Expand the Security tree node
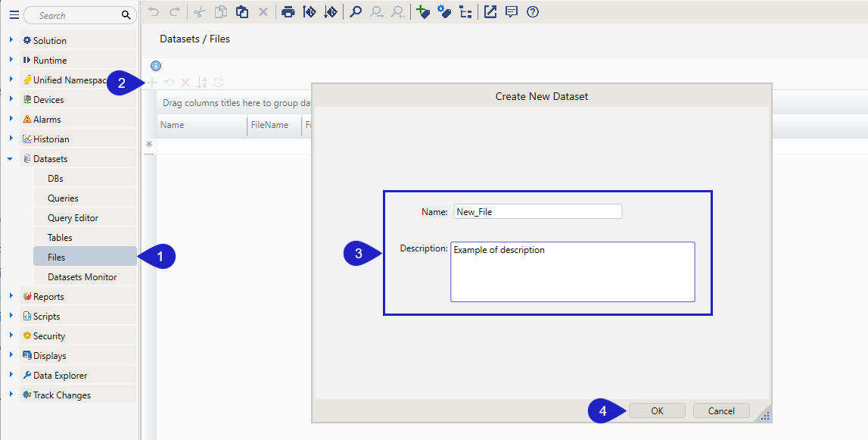 [11, 335]
